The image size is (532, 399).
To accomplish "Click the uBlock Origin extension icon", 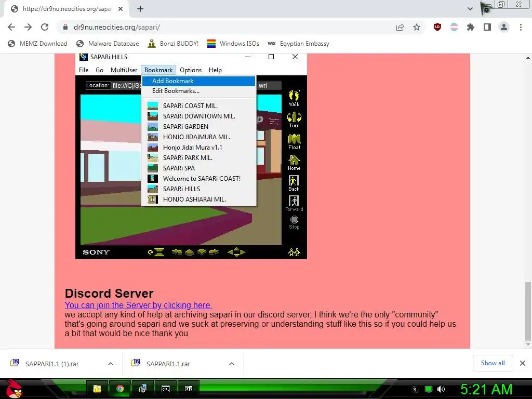I will 437,27.
